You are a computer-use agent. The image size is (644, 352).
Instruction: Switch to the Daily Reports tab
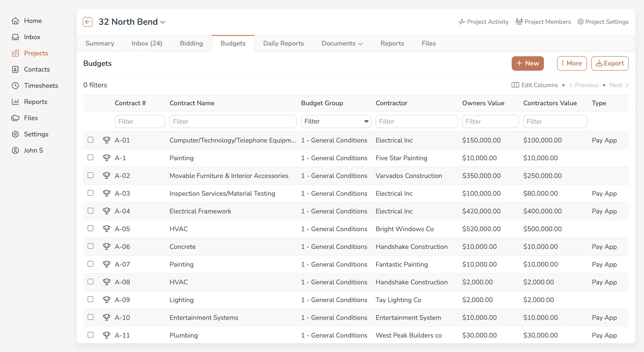coord(283,43)
